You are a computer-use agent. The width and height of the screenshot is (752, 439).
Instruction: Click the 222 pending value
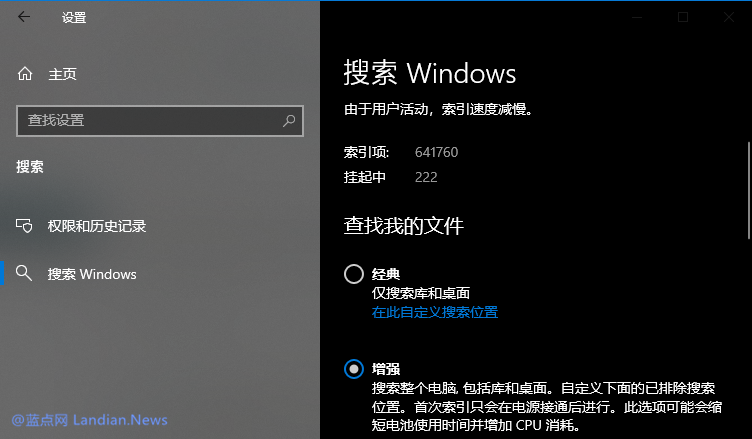coord(426,177)
